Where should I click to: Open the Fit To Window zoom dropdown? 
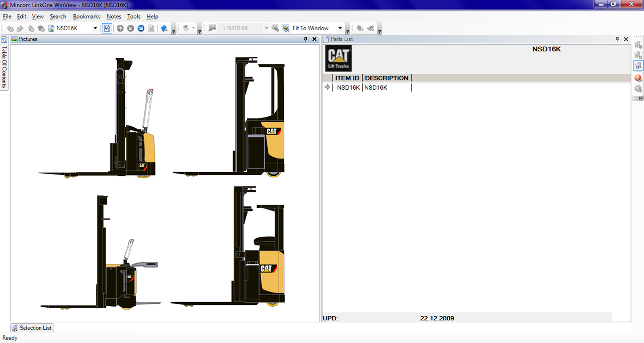point(340,28)
